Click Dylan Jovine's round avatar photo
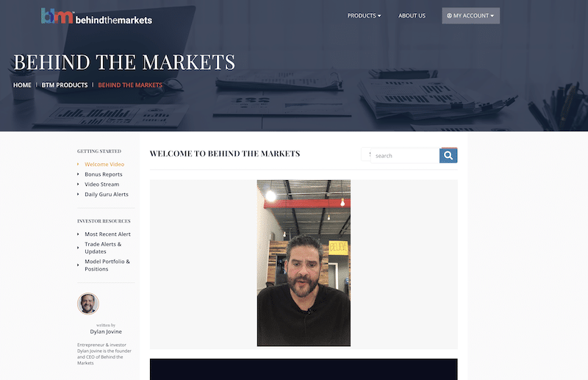Screen dimensions: 588x380 (x=88, y=304)
